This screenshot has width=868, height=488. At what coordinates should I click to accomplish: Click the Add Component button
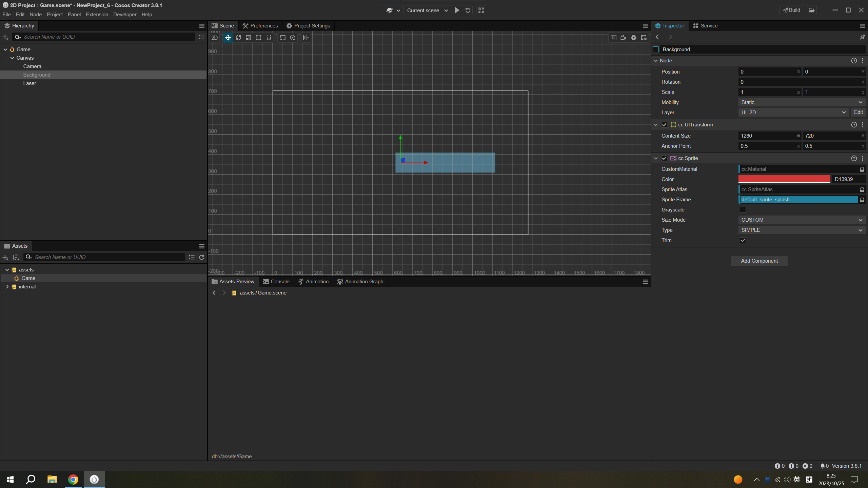coord(759,261)
